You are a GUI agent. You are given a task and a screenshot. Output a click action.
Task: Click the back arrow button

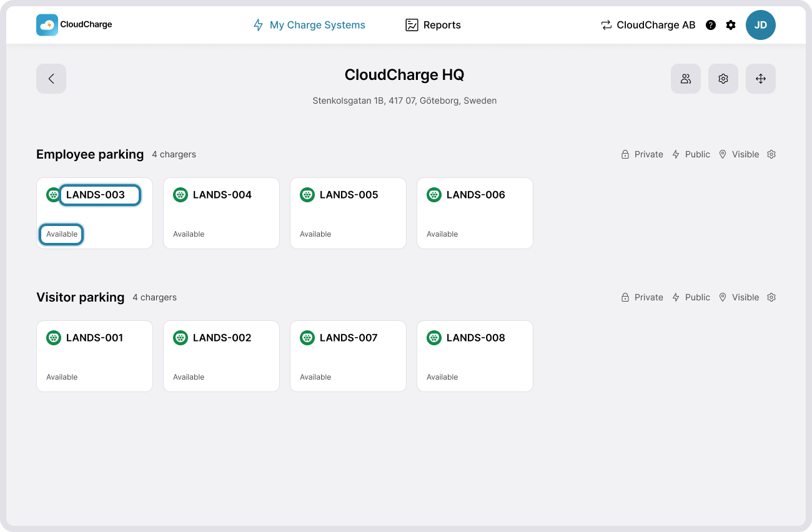[51, 79]
